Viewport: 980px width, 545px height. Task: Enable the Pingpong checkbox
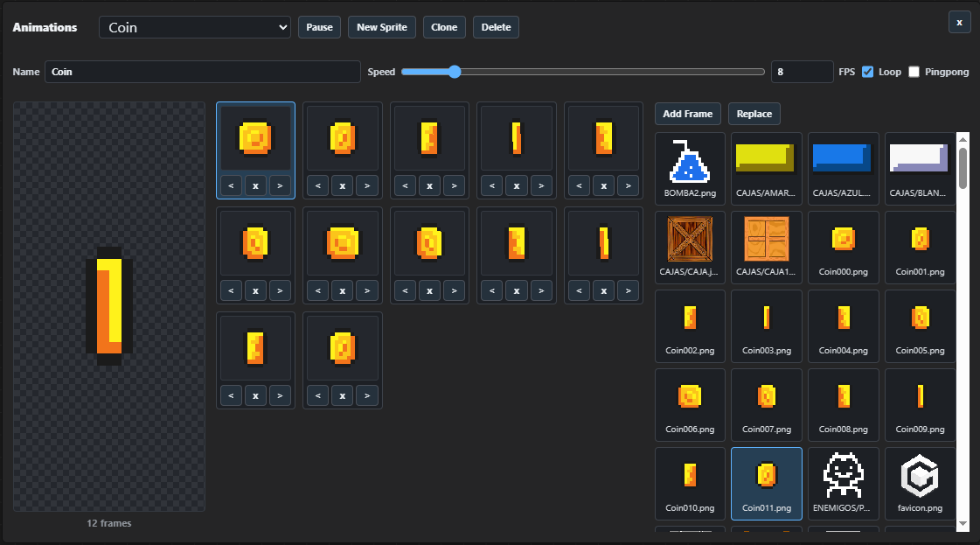(x=914, y=72)
